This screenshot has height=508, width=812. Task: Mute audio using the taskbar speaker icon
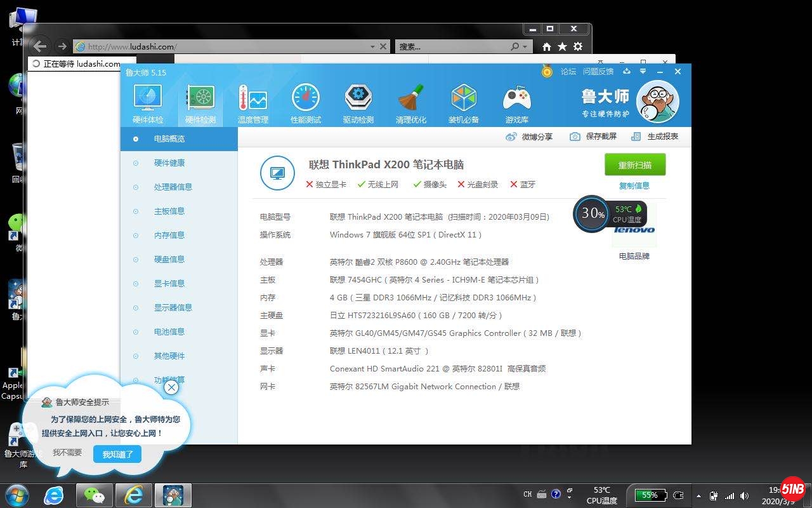744,495
